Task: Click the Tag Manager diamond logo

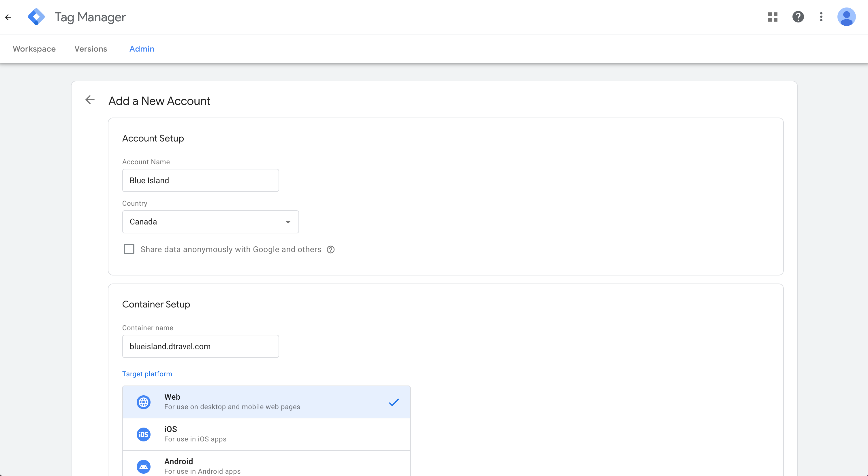Action: (36, 17)
